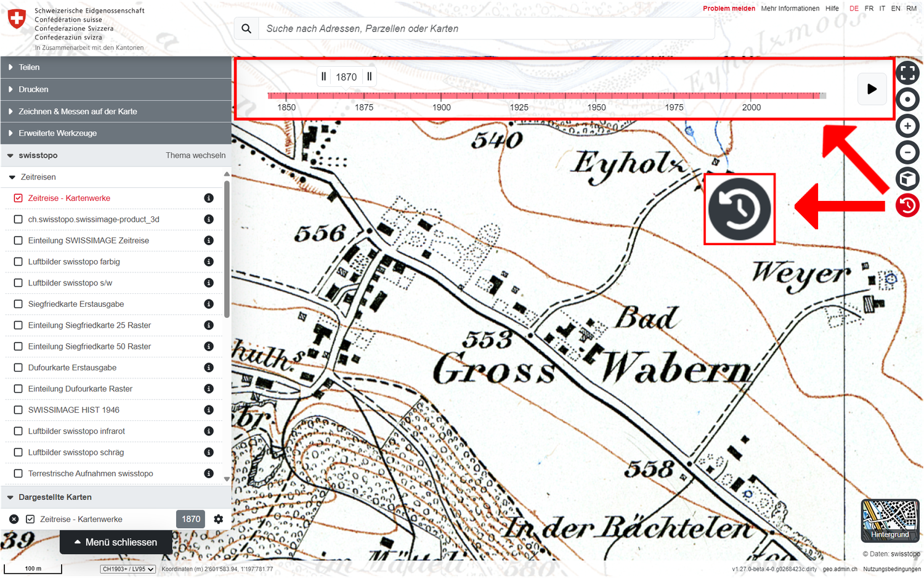This screenshot has width=924, height=578.
Task: Expand Zeichnen & Messen auf der Karte
Action: tap(78, 112)
